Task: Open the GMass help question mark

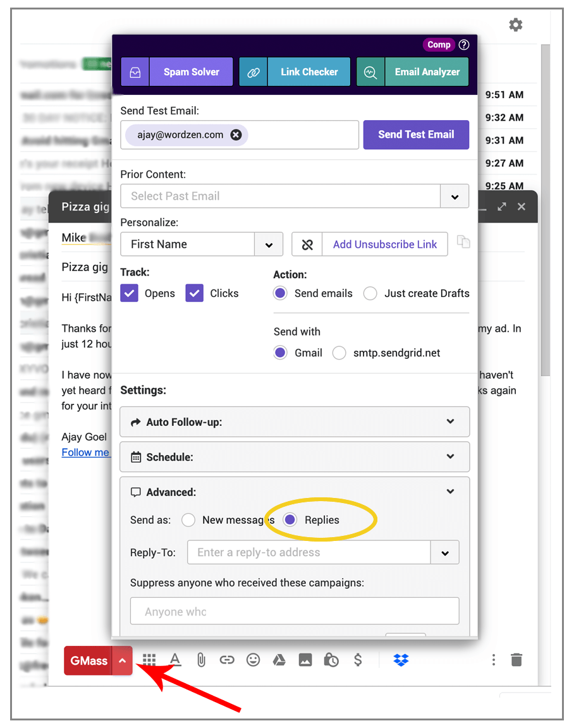Action: 463,45
